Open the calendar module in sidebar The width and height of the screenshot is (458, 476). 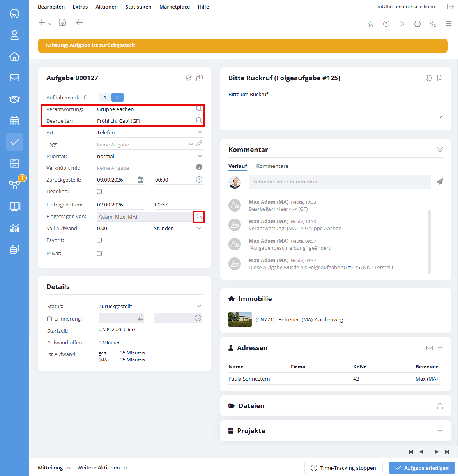click(x=14, y=121)
